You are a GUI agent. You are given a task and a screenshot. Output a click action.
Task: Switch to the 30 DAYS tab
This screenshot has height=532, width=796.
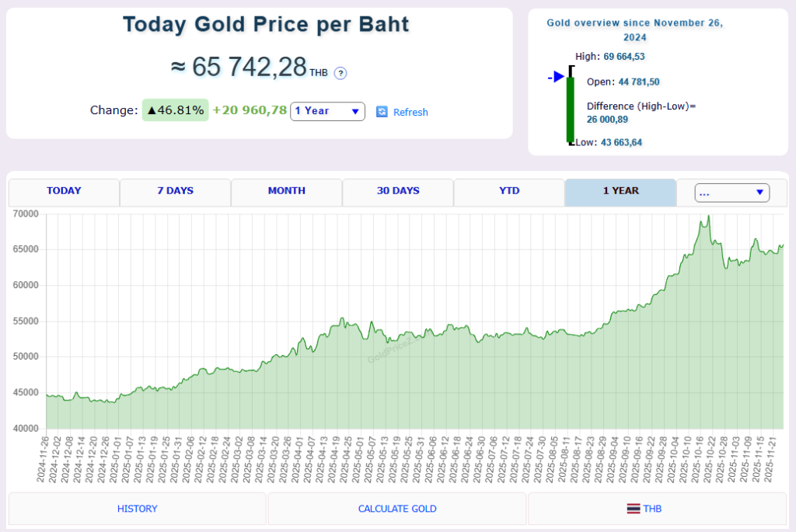click(x=397, y=191)
